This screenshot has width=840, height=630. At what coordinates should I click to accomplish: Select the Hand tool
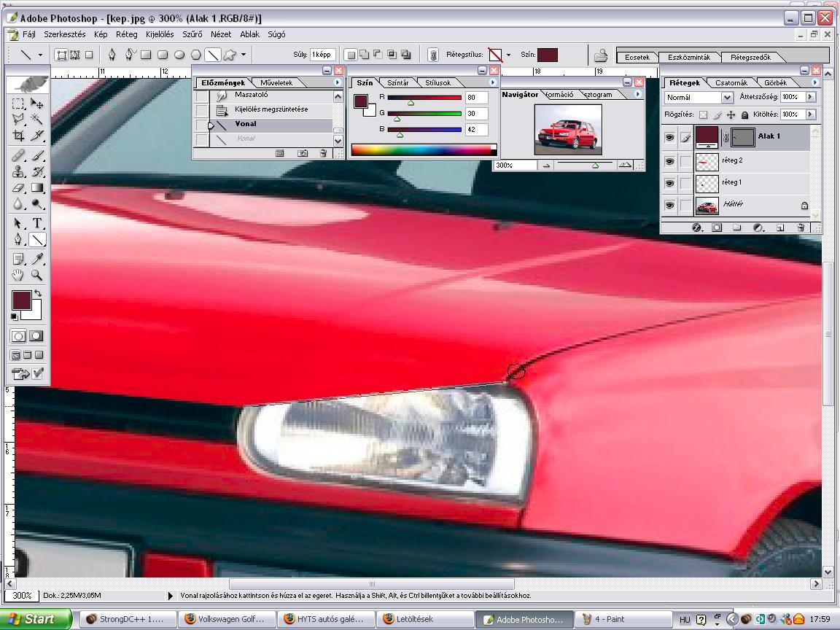pyautogui.click(x=19, y=276)
